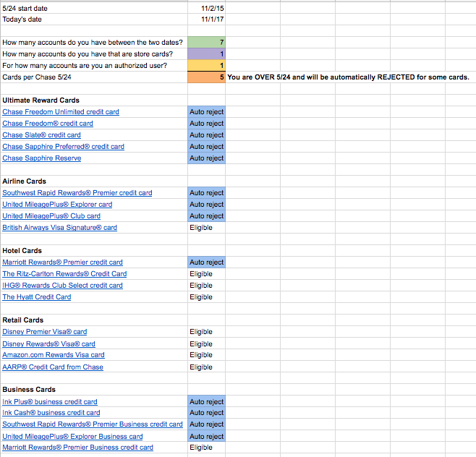This screenshot has height=457, width=476.
Task: Open The Hyatt Credit Card link
Action: click(37, 297)
